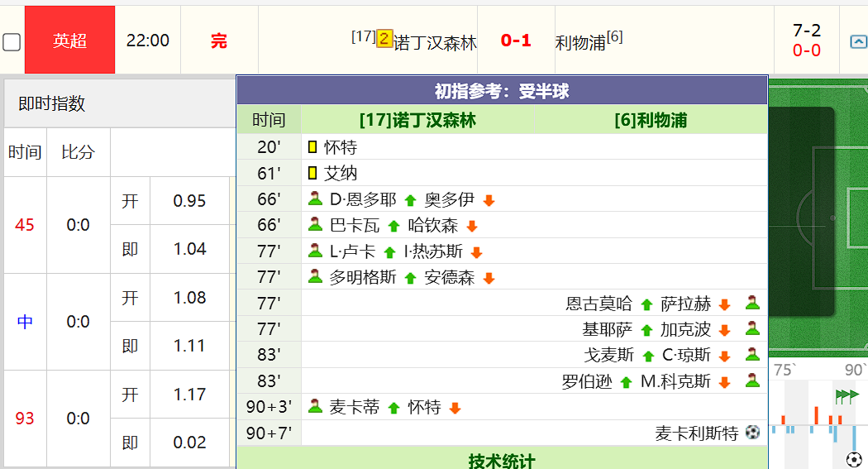This screenshot has height=469, width=868.
Task: Click the yellow card icon next to 艾纳
Action: 312,174
